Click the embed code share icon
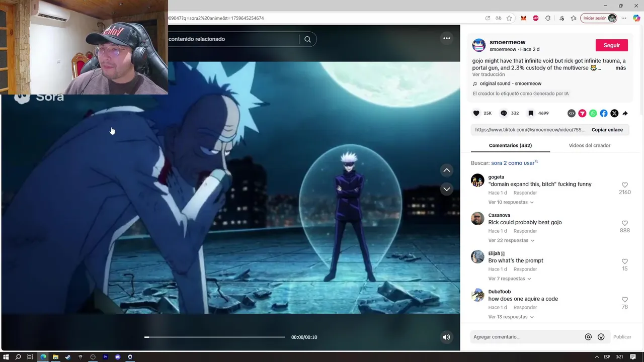Screen dimensions: 644x362 571,114
